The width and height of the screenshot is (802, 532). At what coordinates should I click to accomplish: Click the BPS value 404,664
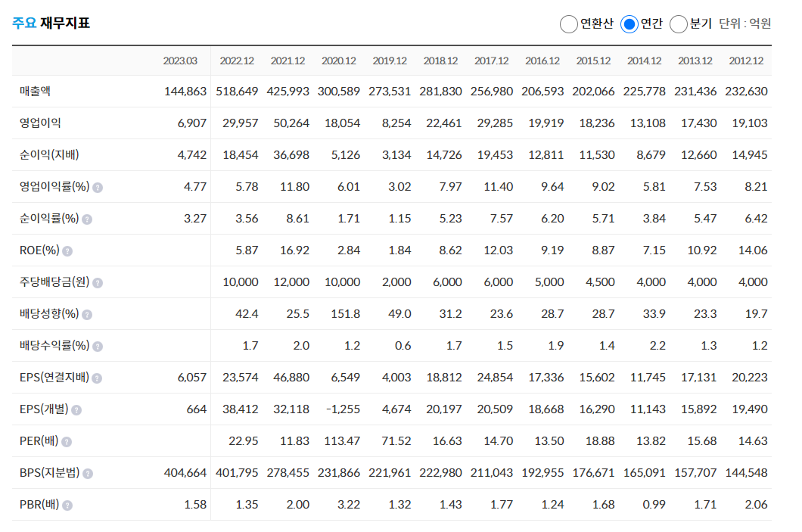[185, 473]
